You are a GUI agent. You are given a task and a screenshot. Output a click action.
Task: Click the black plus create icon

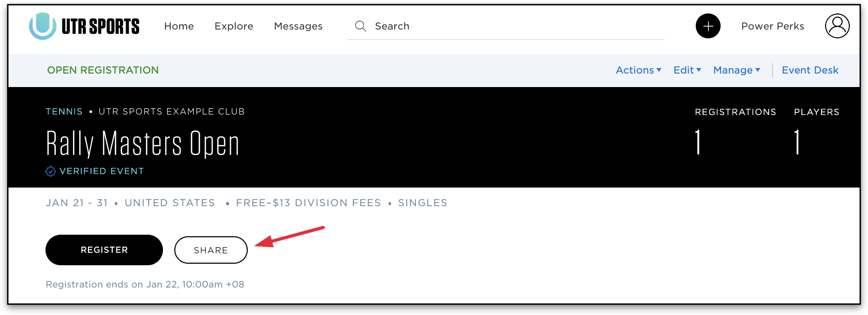708,26
